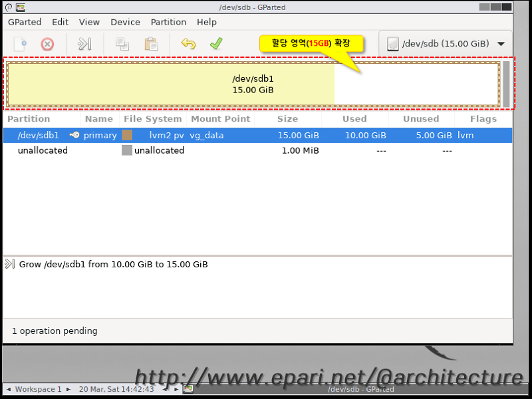This screenshot has height=399, width=532.
Task: Click the 15.00 GiB size cell
Action: (298, 136)
